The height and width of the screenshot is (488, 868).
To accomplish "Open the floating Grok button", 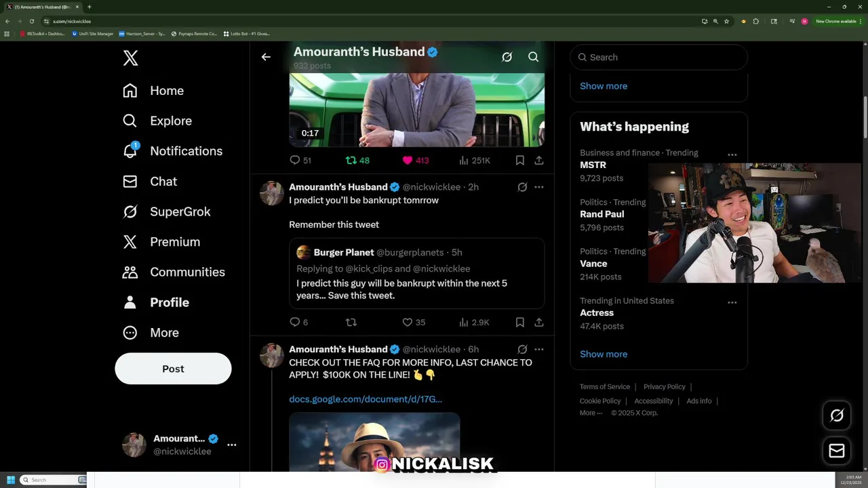I will 837,416.
